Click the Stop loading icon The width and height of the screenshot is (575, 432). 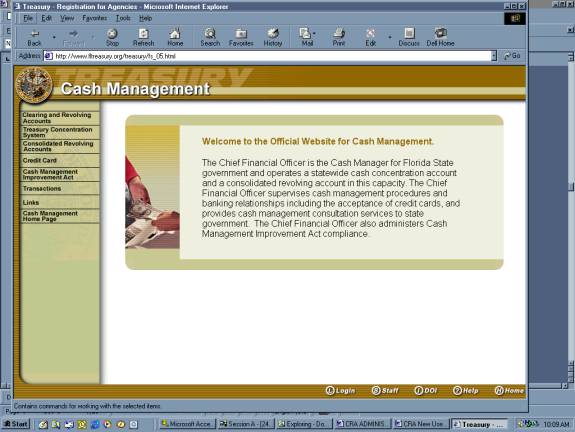[112, 34]
